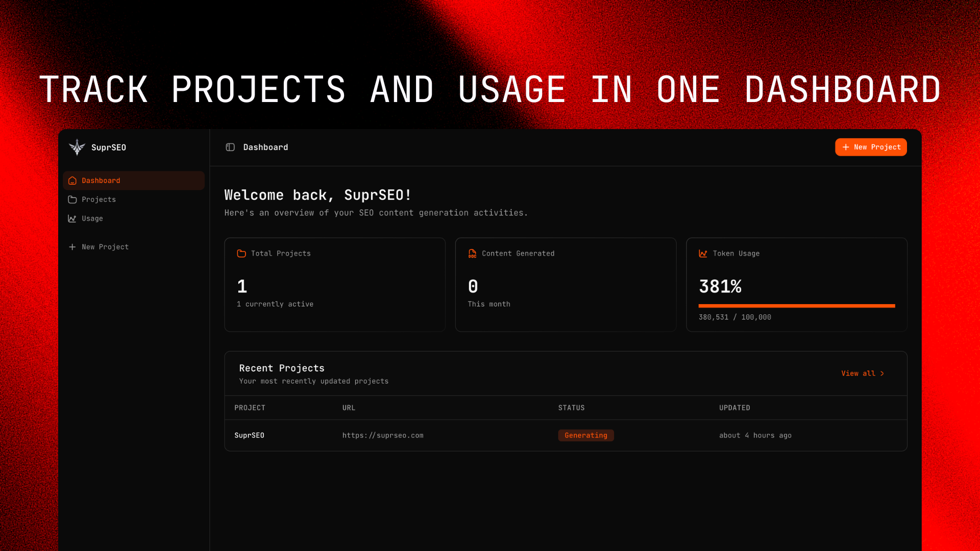Switch to the Projects section
Screen dimensions: 980x551
(x=99, y=199)
